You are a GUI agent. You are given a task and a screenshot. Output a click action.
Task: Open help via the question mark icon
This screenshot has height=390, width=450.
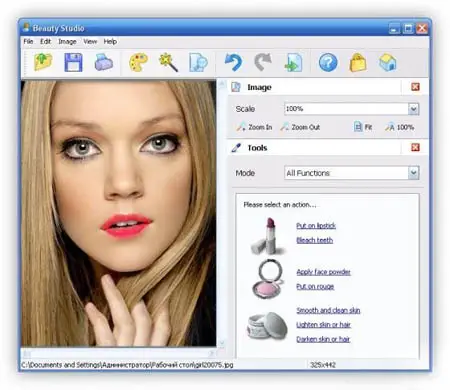(x=328, y=63)
